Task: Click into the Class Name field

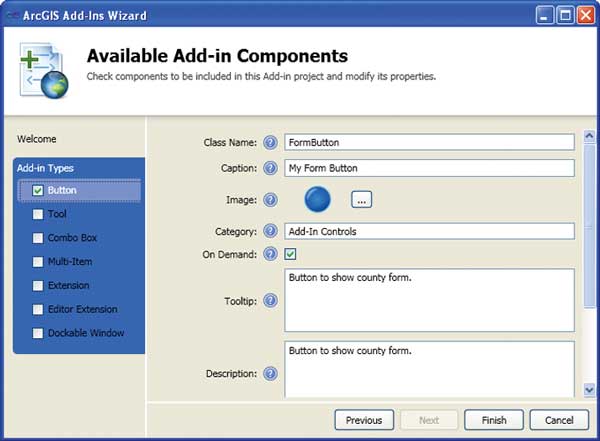Action: [x=429, y=142]
